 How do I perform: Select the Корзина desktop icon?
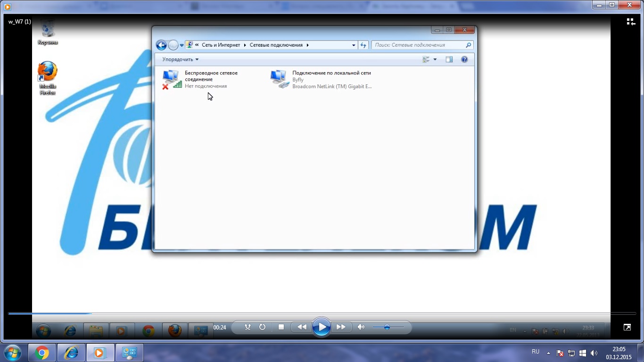click(48, 32)
